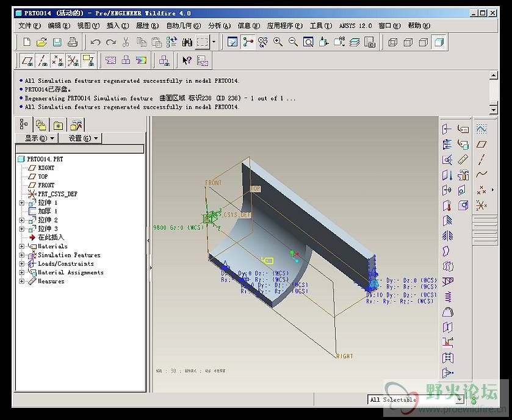Toggle datum axes display
Viewport: 512px width, 420px height.
tap(43, 60)
